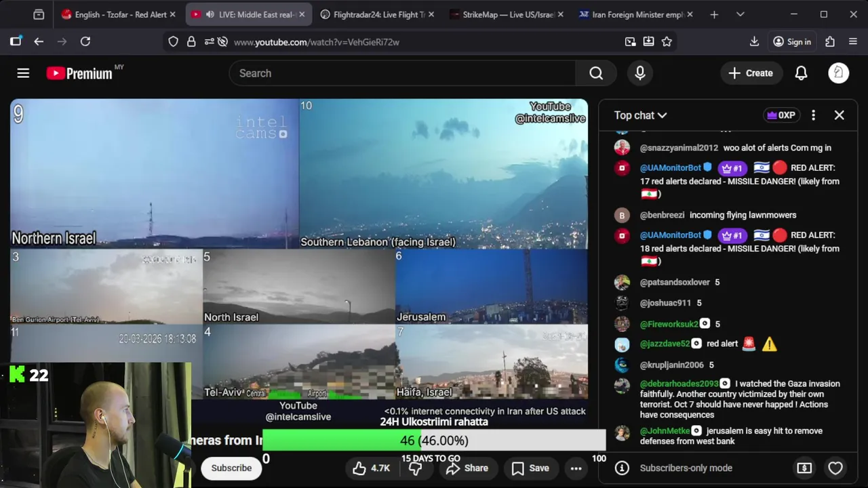Image resolution: width=868 pixels, height=488 pixels.
Task: Open the browser downloads panel
Action: coord(754,41)
